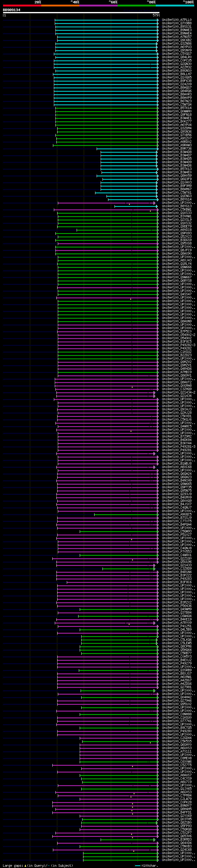Open the hit labeled UniRef100_B3RMD3
The width and height of the screenshot is (197, 868).
click(x=177, y=840)
